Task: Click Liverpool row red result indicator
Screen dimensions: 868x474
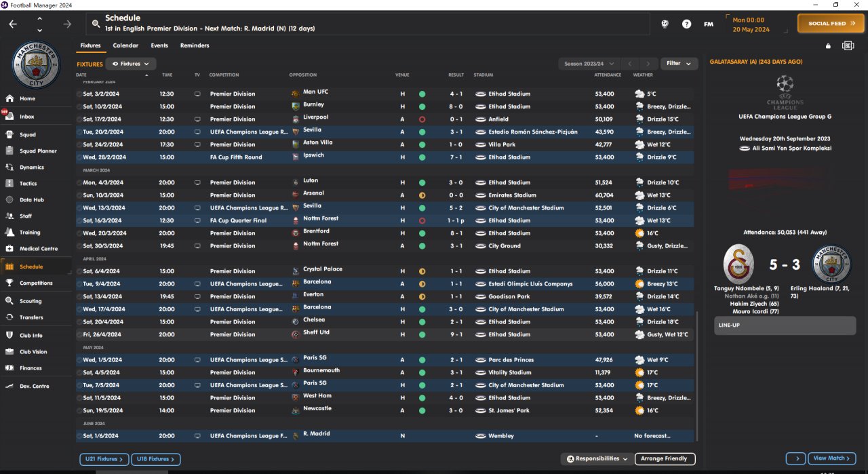Action: tap(422, 119)
